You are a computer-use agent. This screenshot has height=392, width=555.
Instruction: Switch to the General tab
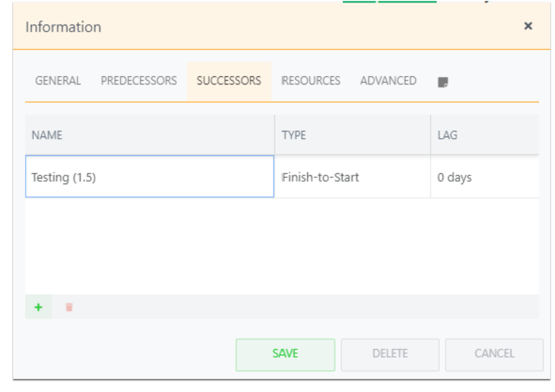pyautogui.click(x=58, y=81)
